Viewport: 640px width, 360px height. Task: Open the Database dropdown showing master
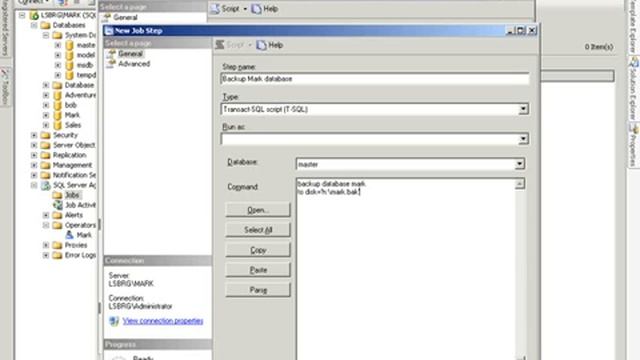[519, 164]
